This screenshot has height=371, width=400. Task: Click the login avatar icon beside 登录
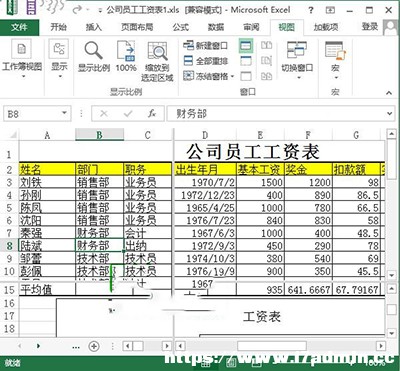(x=391, y=27)
